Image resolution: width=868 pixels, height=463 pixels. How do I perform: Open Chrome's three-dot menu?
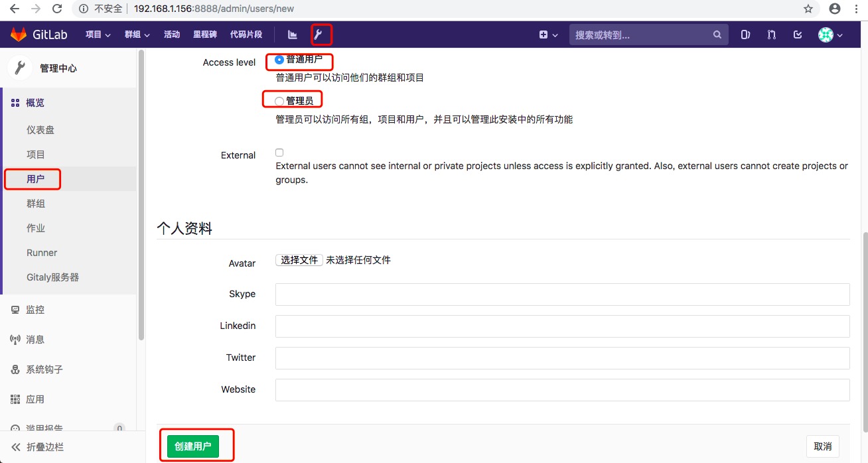tap(856, 9)
